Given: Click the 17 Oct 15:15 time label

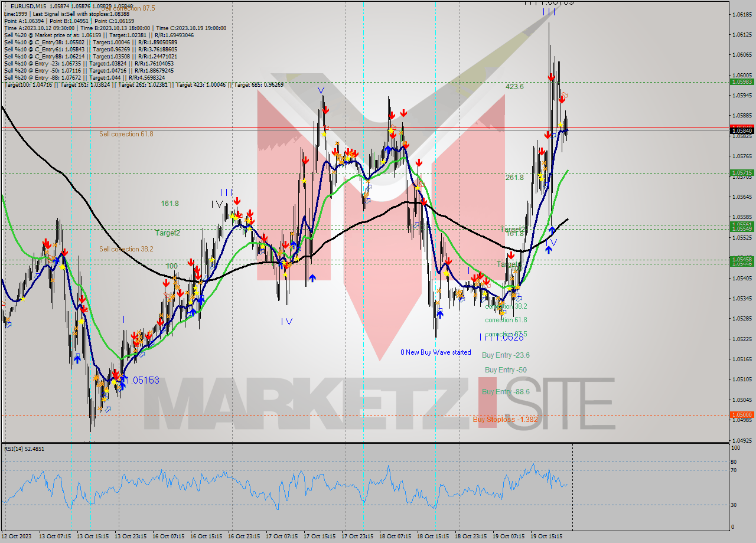Looking at the screenshot, I should [320, 537].
